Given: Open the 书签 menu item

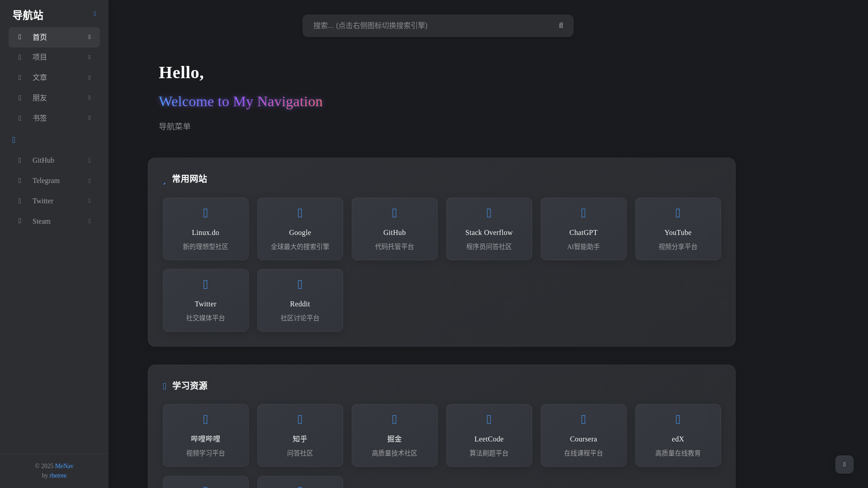Looking at the screenshot, I should pyautogui.click(x=54, y=118).
